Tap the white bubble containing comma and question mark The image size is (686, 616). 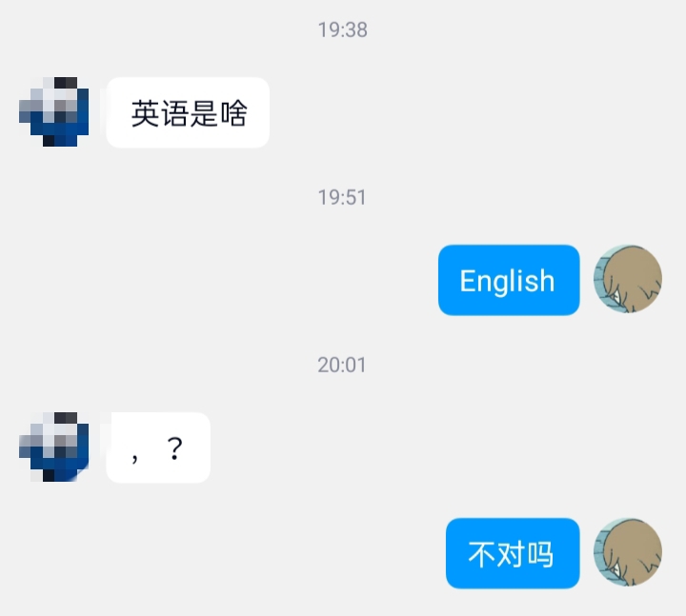pos(158,447)
